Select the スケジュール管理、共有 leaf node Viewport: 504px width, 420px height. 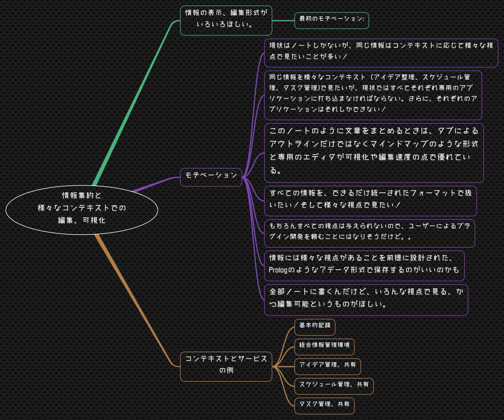[334, 386]
